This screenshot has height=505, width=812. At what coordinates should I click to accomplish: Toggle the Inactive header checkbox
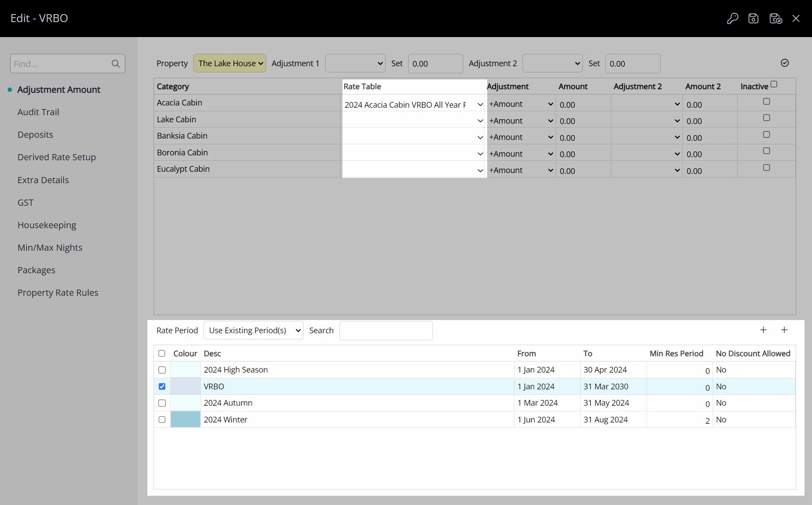click(774, 84)
